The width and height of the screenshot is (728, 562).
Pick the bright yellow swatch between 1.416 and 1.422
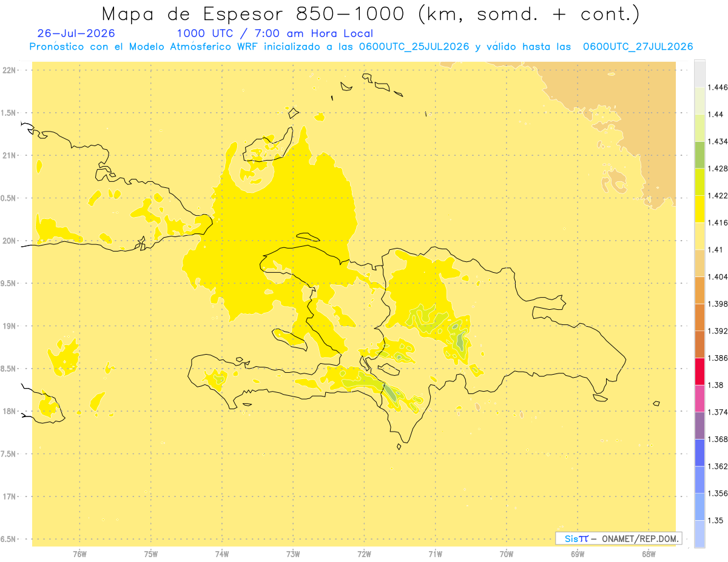(x=699, y=209)
